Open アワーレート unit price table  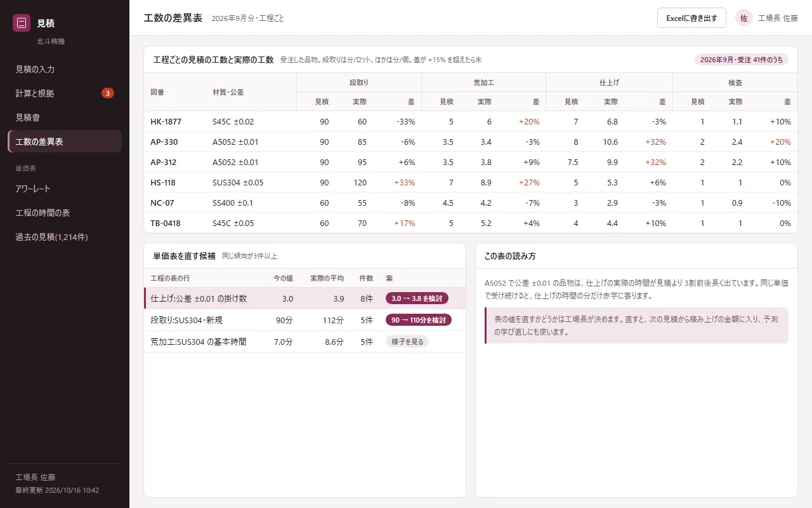65,189
